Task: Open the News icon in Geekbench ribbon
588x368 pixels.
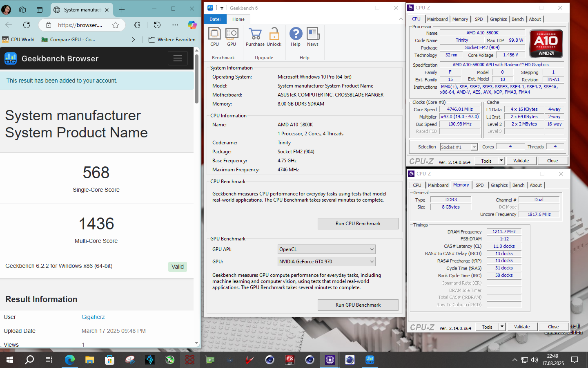Action: (313, 37)
